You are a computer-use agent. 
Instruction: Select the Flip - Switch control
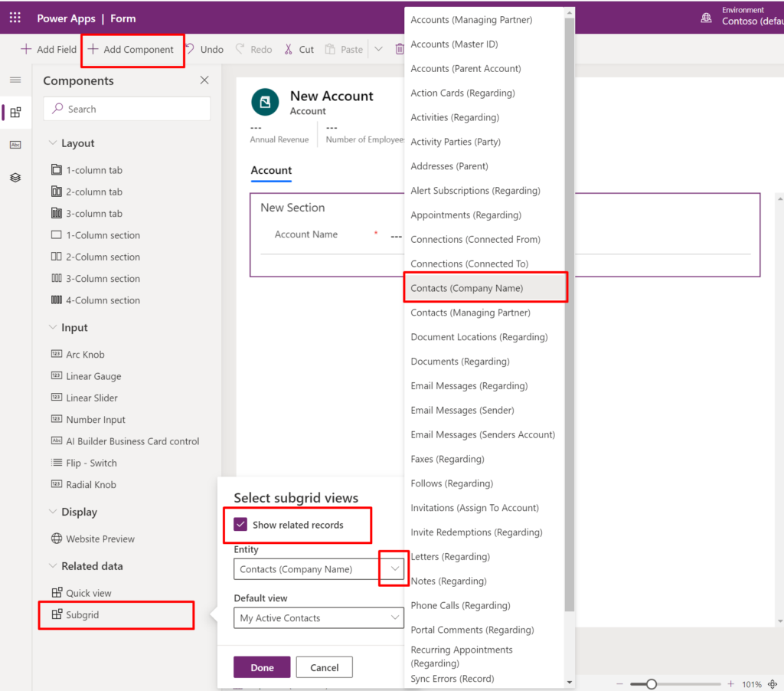tap(84, 463)
